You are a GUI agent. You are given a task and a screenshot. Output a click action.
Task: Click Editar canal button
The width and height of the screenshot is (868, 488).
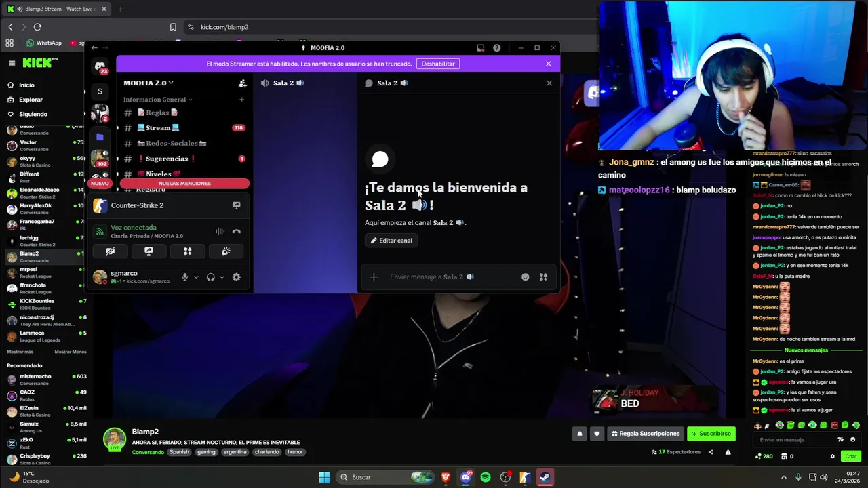coord(391,241)
